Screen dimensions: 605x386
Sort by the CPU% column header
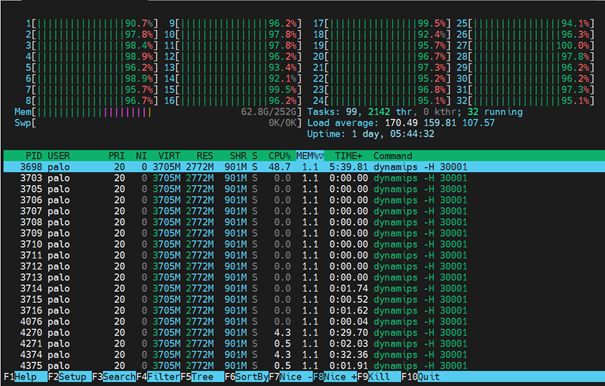pos(279,156)
